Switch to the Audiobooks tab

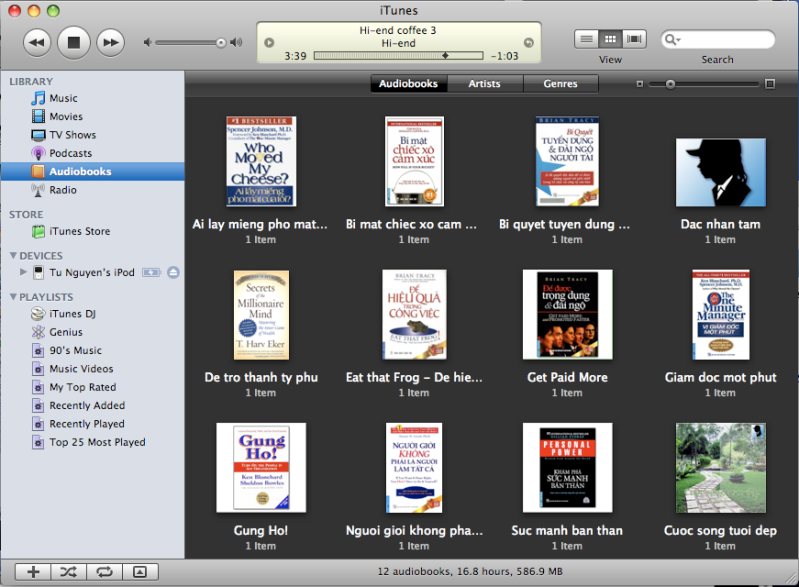[x=409, y=84]
